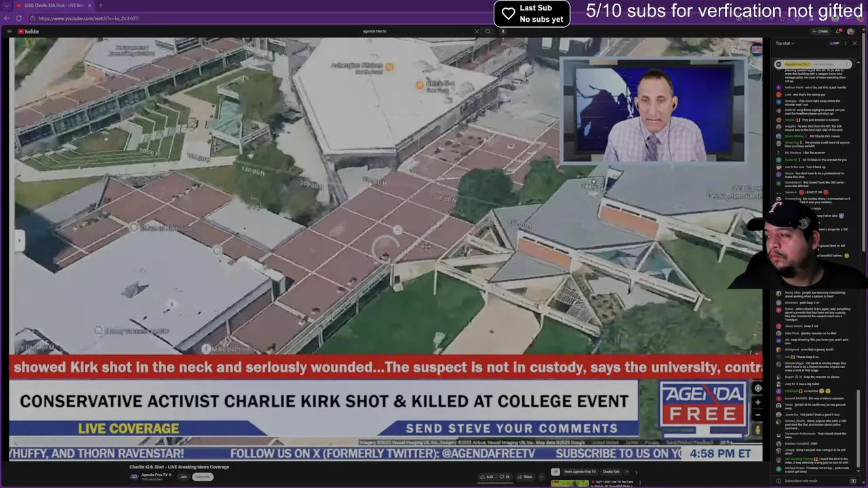Screen dimensions: 868x488
Task: Click the Last Sub heart widget
Action: click(532, 14)
